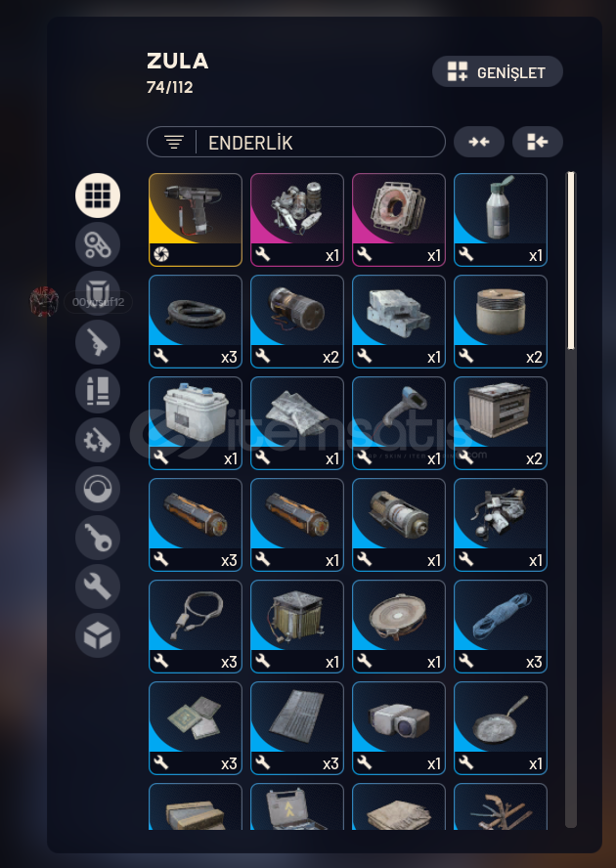This screenshot has width=616, height=868.
Task: Select the ring-shaped category filter
Action: coord(98,489)
